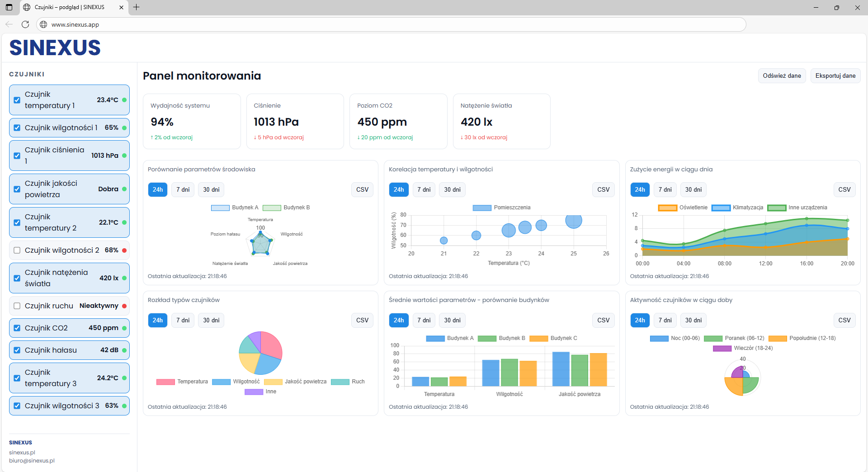This screenshot has width=868, height=472.
Task: Close the Czujniki – podgląd tab
Action: [x=121, y=7]
